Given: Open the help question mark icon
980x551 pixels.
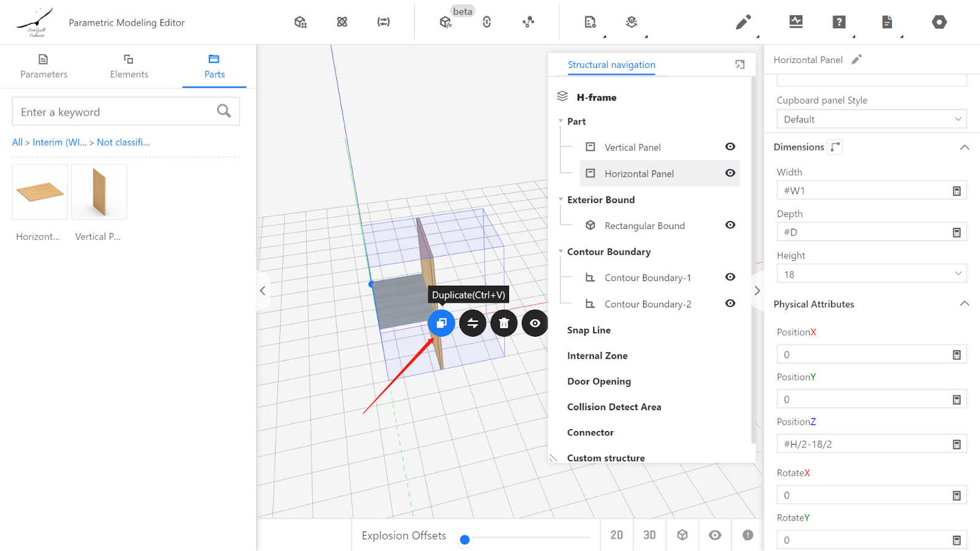Looking at the screenshot, I should (839, 23).
